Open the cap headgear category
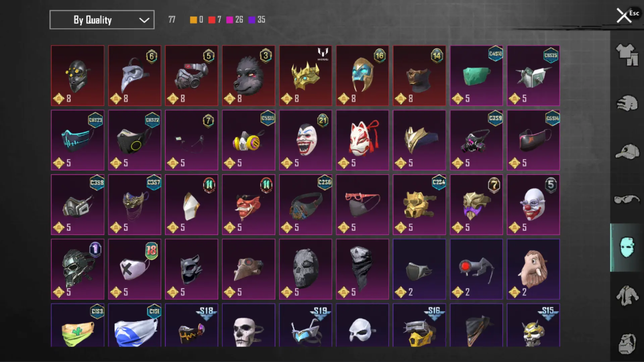 627,152
